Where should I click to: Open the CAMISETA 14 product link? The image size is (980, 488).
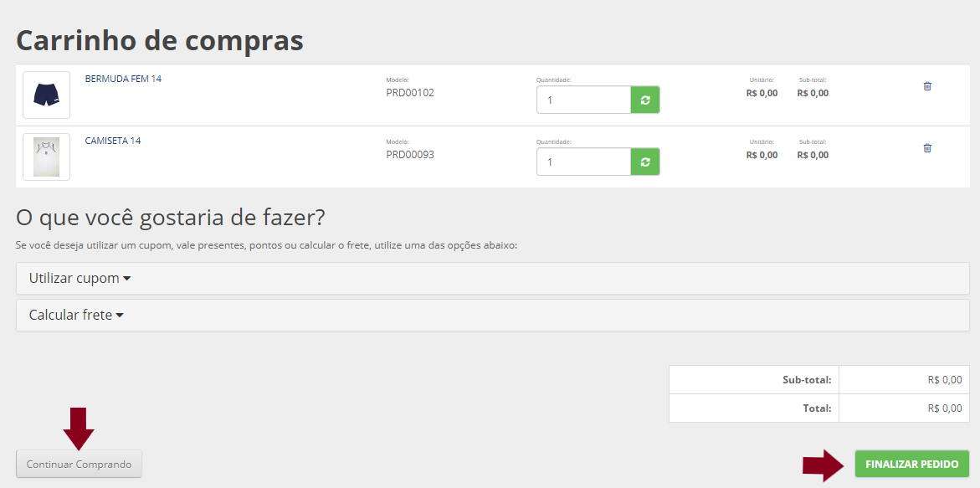pyautogui.click(x=113, y=141)
